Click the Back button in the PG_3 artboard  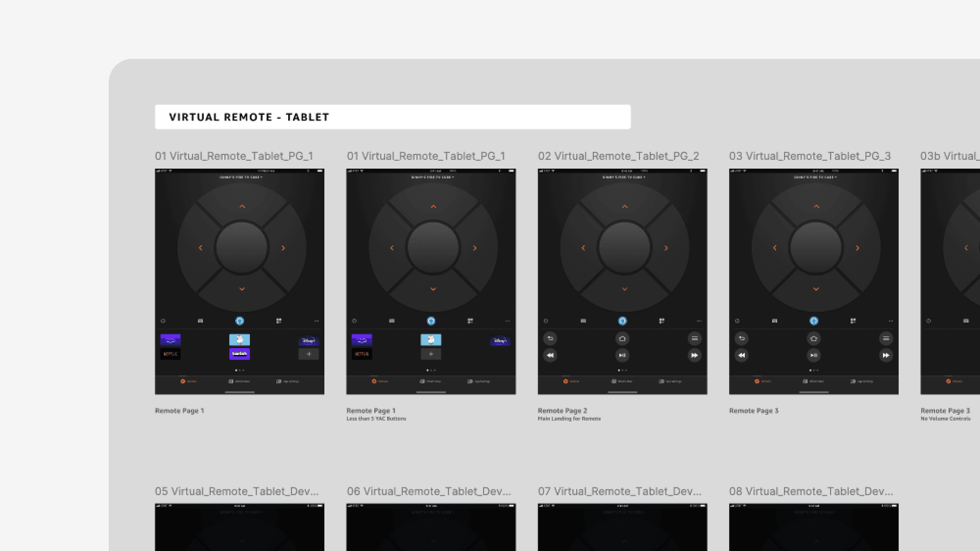click(x=742, y=338)
